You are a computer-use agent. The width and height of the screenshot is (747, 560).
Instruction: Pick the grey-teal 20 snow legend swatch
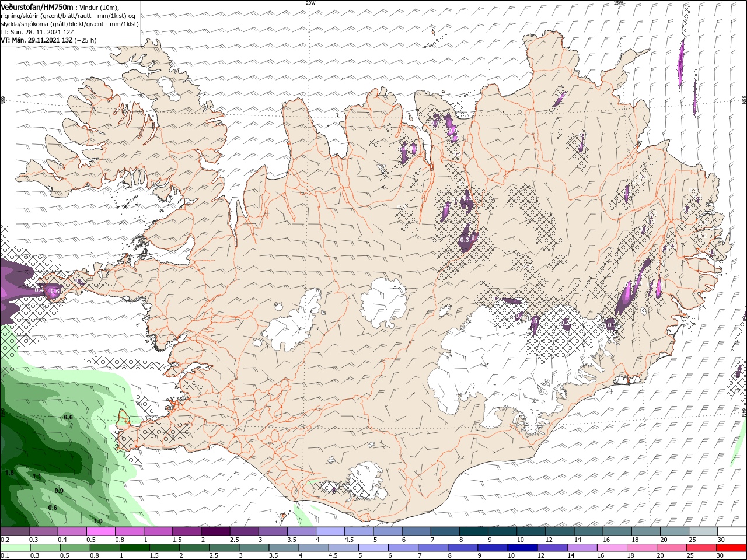(675, 531)
